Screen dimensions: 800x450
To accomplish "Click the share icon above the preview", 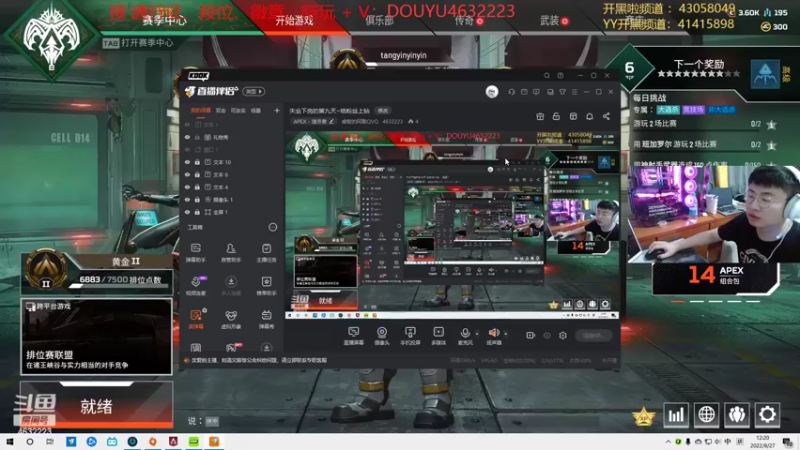I will click(x=606, y=116).
